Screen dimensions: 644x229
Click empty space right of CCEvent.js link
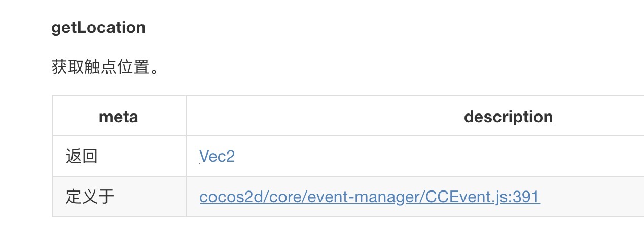[588, 197]
